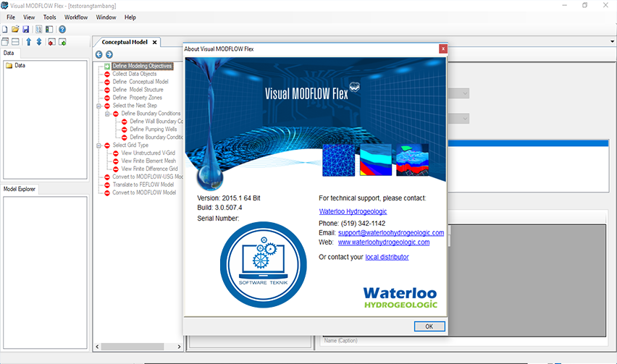Select Define Pumping Wells step

coord(154,130)
